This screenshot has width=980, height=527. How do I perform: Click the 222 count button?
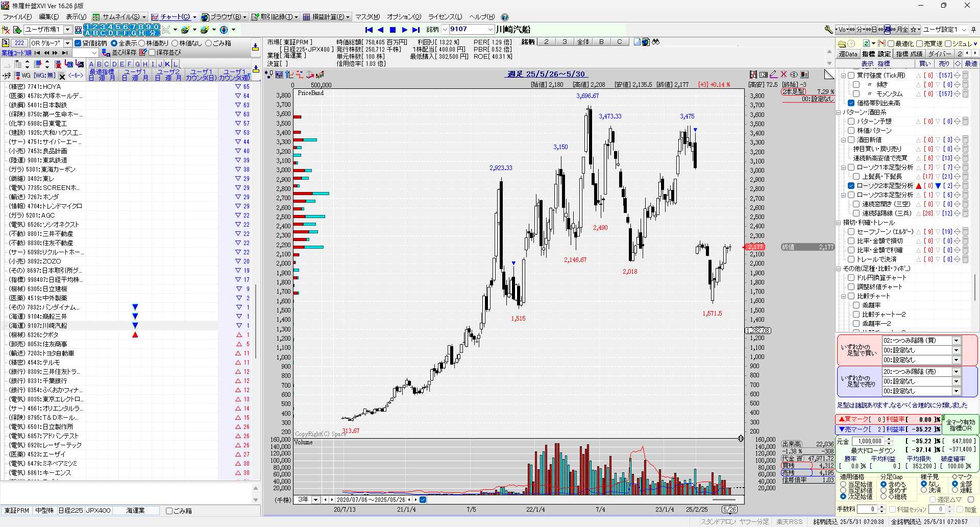tap(19, 43)
